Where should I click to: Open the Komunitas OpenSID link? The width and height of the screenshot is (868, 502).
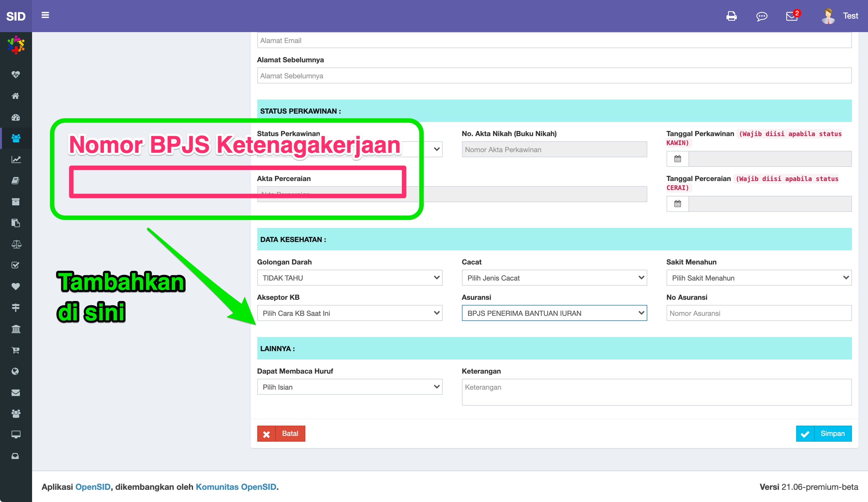click(236, 487)
